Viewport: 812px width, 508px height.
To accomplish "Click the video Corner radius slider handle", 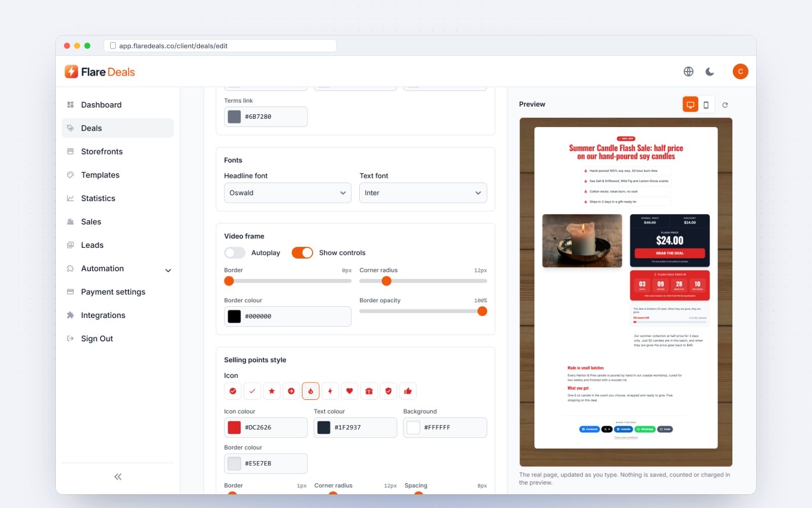I will (387, 281).
